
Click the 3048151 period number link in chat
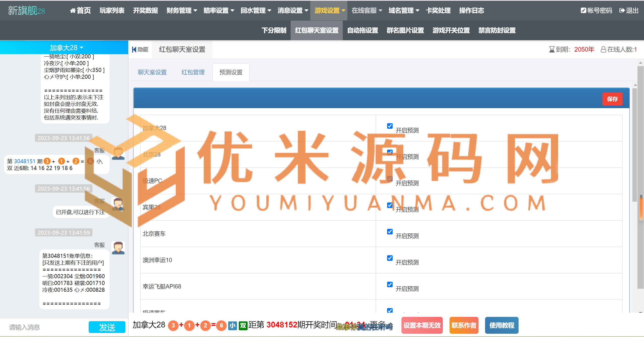[x=25, y=161]
